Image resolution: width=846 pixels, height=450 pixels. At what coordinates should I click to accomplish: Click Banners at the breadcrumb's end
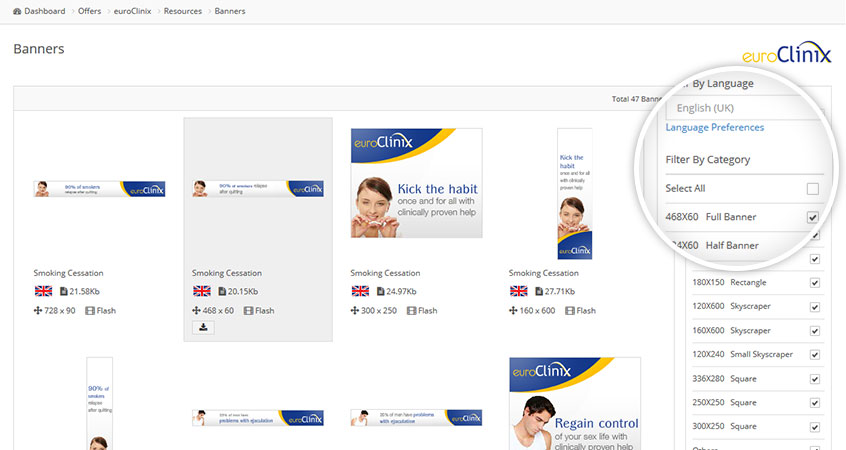(x=230, y=11)
